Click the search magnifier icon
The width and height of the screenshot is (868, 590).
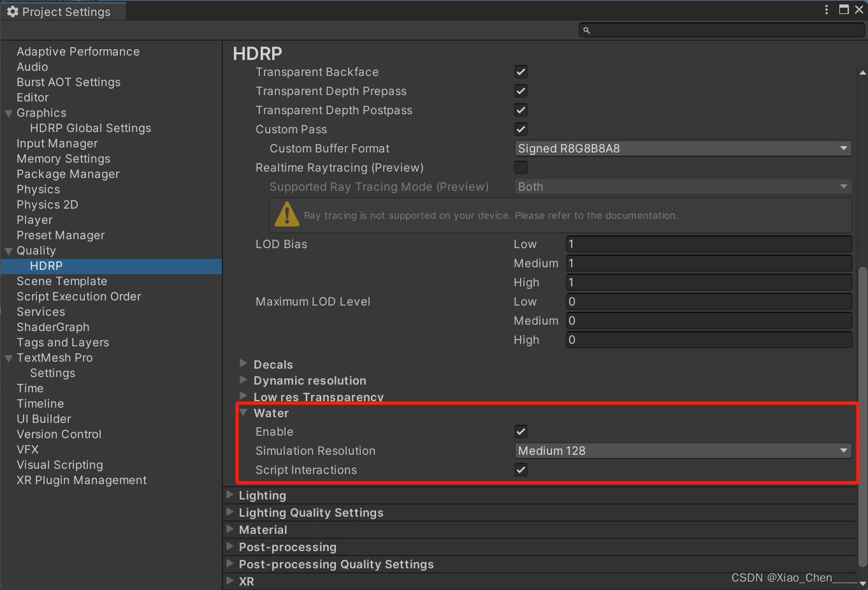click(x=586, y=30)
